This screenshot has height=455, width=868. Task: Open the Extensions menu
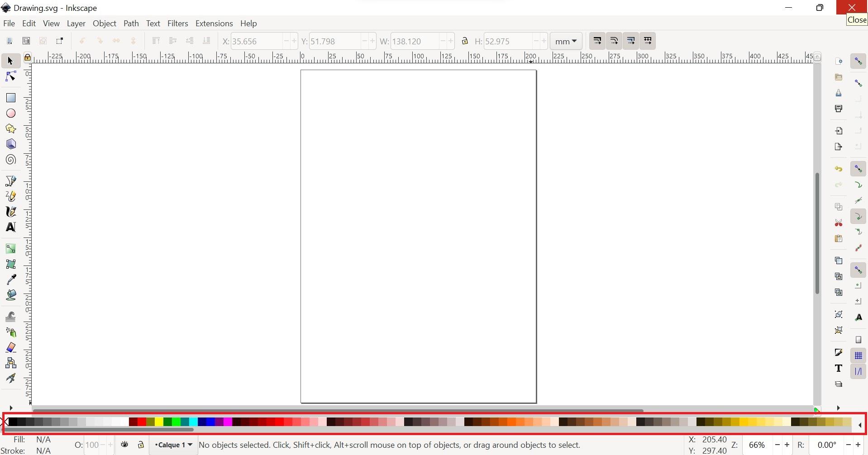point(214,24)
